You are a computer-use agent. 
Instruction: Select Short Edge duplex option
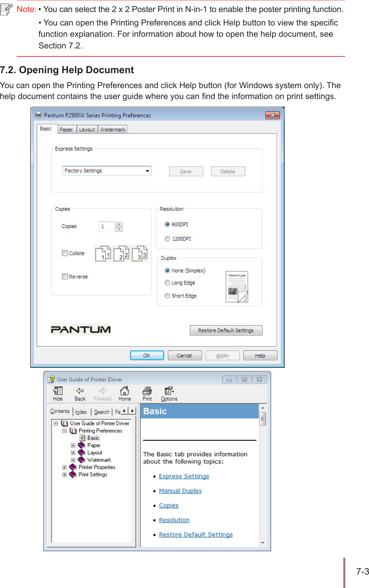[167, 296]
